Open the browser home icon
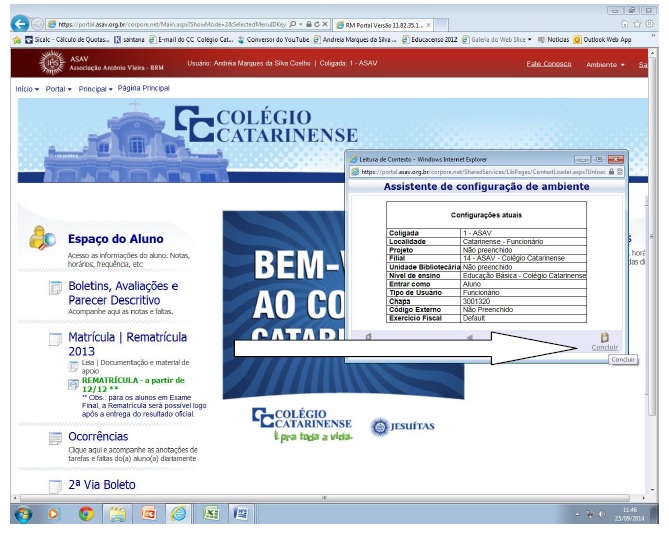This screenshot has width=669, height=534. coord(625,24)
